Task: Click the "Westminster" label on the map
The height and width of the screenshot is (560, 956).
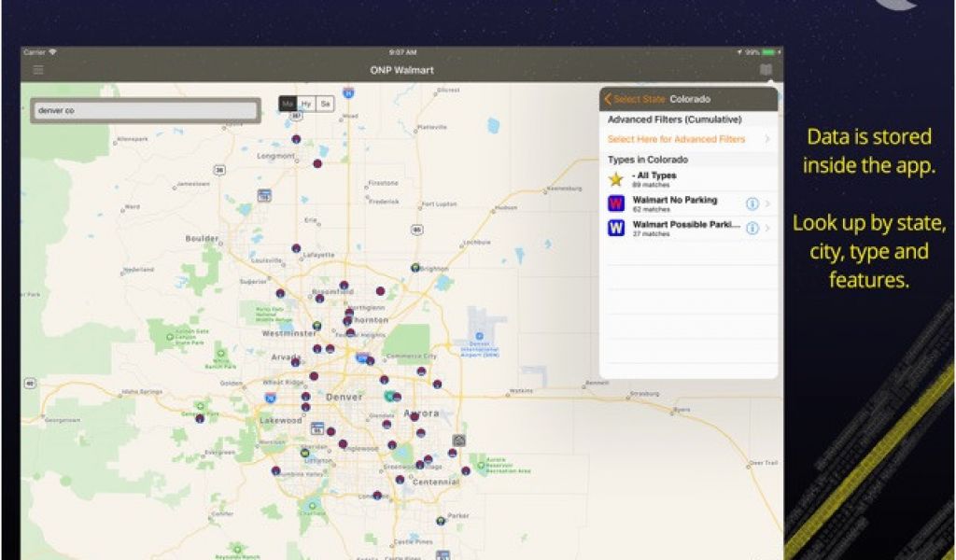Action: (x=289, y=333)
